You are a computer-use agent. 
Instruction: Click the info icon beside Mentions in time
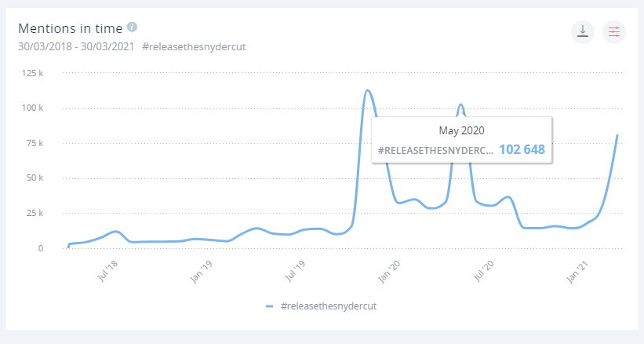point(132,27)
